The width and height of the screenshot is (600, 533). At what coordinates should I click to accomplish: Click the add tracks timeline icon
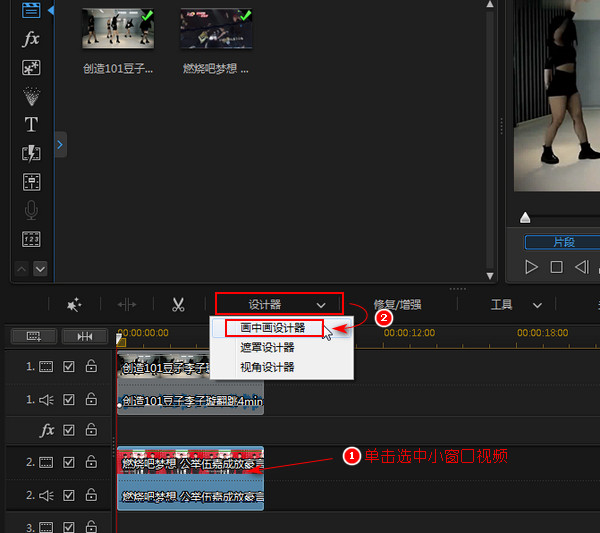[x=34, y=336]
